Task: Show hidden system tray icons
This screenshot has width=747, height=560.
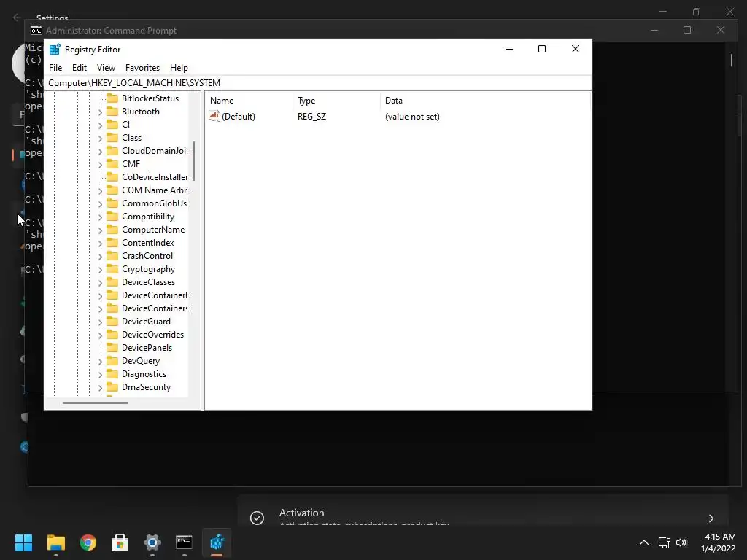Action: click(x=643, y=542)
